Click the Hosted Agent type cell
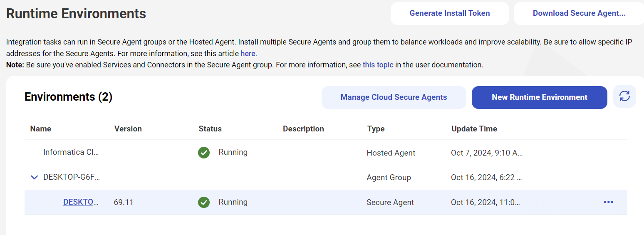Screen dimensions: 644x235 coord(391,153)
